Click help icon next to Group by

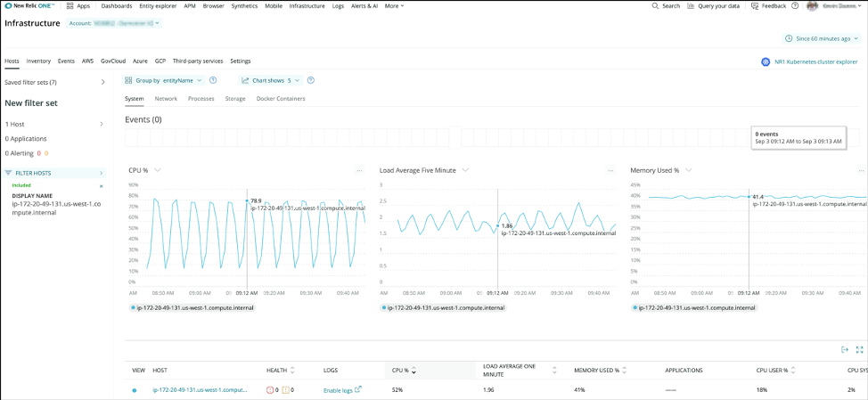pyautogui.click(x=213, y=80)
